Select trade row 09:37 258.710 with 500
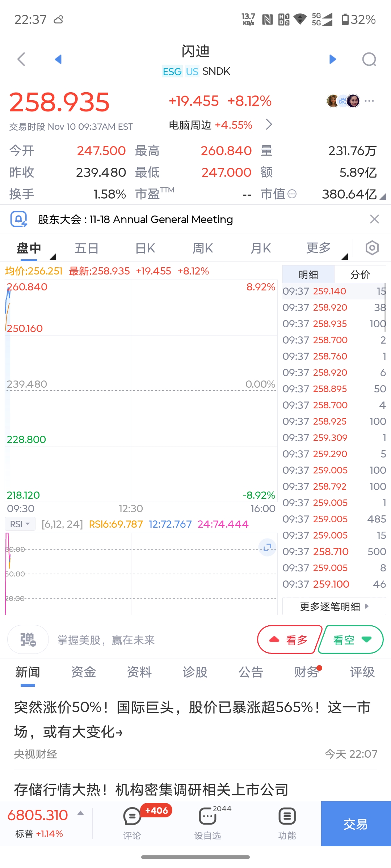 [334, 552]
